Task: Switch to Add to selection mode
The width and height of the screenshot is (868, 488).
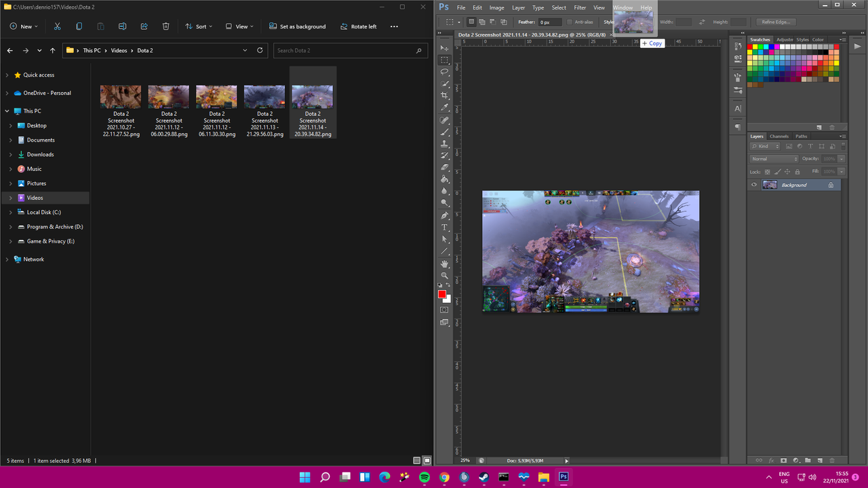Action: [481, 22]
